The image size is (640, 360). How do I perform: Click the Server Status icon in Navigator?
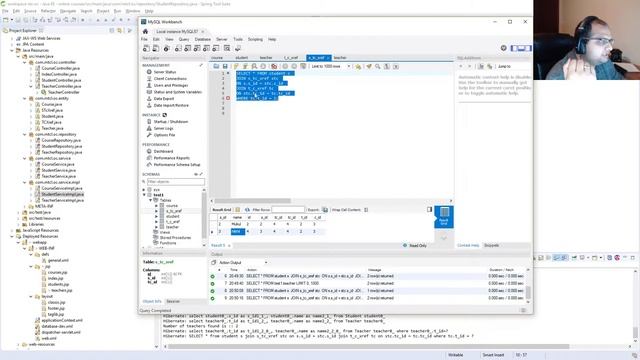(149, 72)
